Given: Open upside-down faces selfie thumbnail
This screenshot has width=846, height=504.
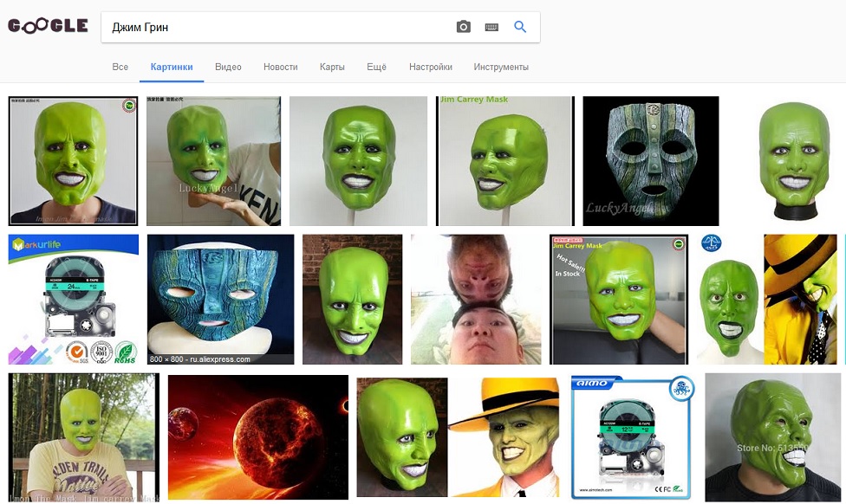Looking at the screenshot, I should pyautogui.click(x=476, y=299).
